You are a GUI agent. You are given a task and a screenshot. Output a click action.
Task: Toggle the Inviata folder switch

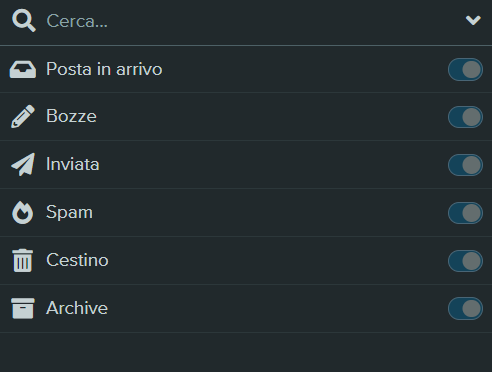tap(465, 165)
